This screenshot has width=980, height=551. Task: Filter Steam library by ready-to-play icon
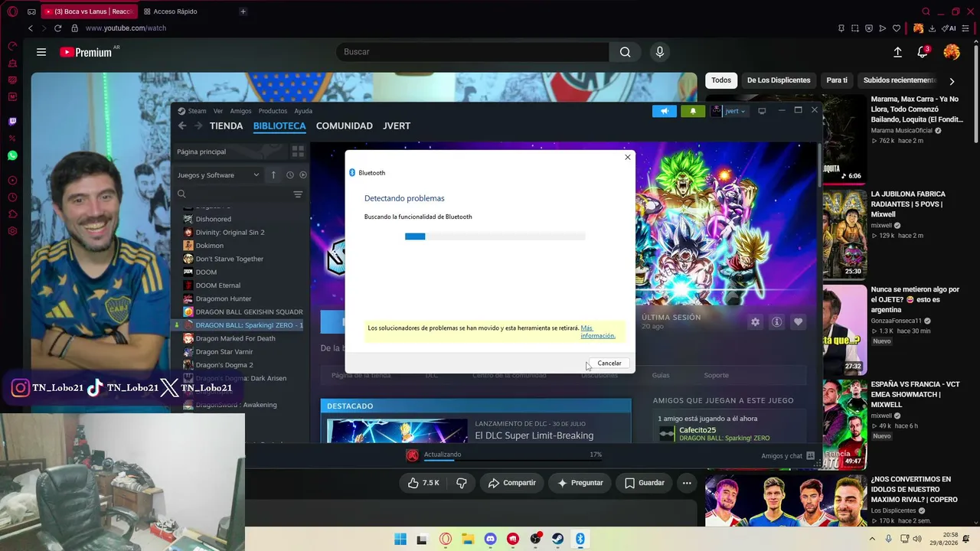pyautogui.click(x=303, y=175)
